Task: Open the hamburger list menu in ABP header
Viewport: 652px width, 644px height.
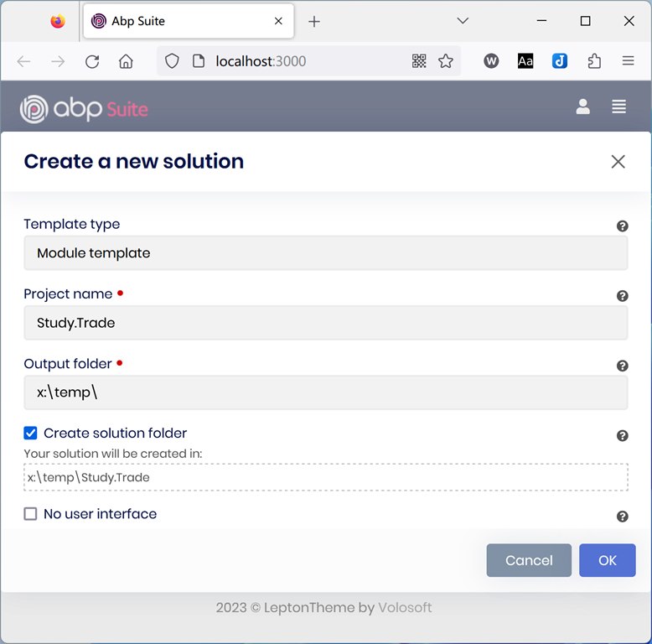Action: click(x=618, y=106)
